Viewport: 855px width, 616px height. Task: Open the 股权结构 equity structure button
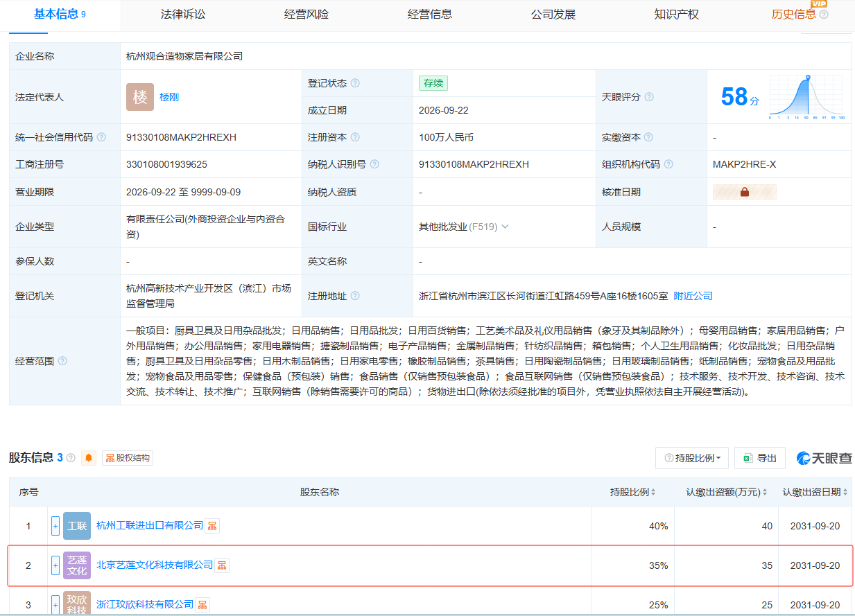coord(127,458)
